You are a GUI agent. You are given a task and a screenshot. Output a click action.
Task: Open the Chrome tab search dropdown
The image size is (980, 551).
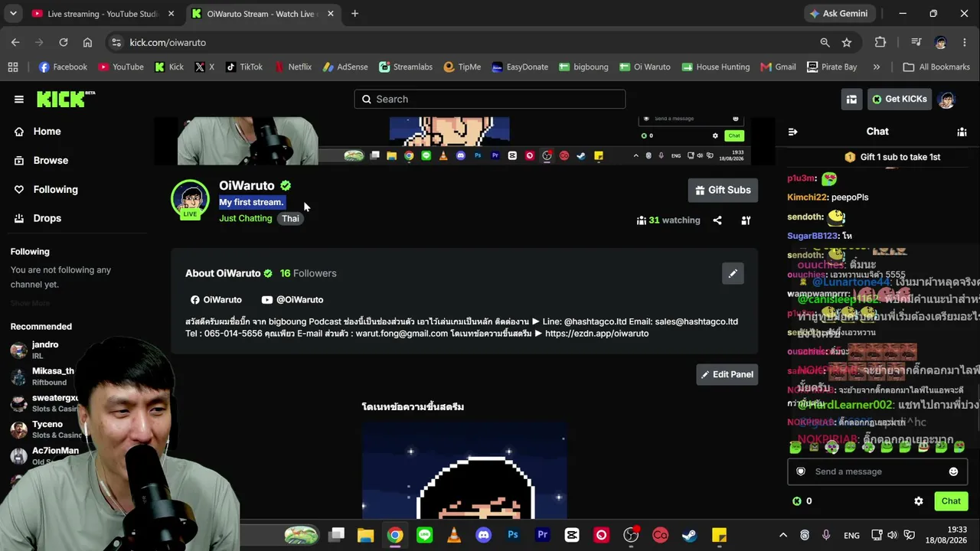pos(13,13)
